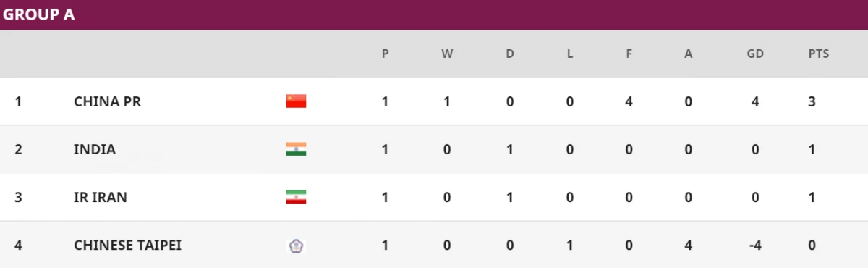Click the A column header
Image resolution: width=868 pixels, height=268 pixels.
[688, 54]
